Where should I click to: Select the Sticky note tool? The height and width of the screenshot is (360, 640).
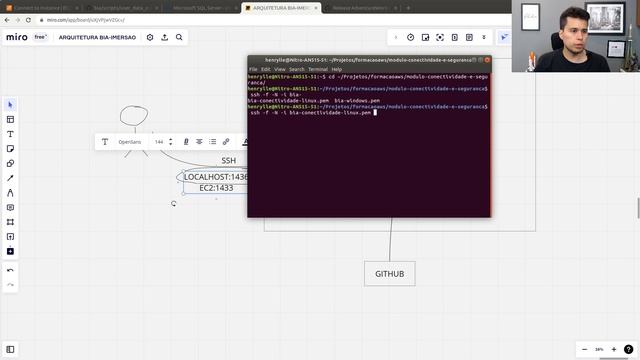10,149
